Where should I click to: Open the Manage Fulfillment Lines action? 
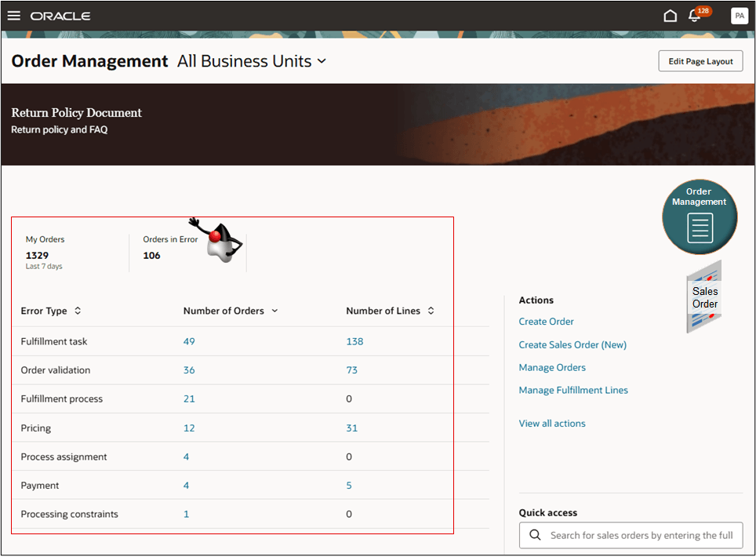(x=573, y=390)
